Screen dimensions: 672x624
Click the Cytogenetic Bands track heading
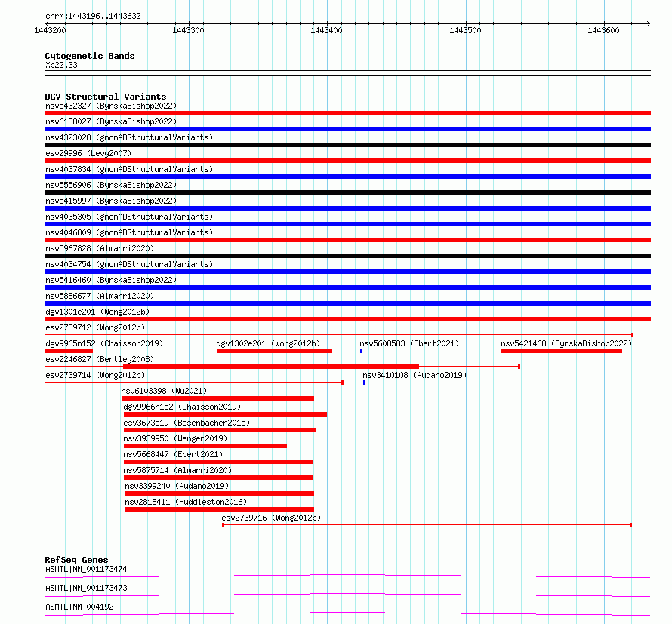(x=90, y=56)
